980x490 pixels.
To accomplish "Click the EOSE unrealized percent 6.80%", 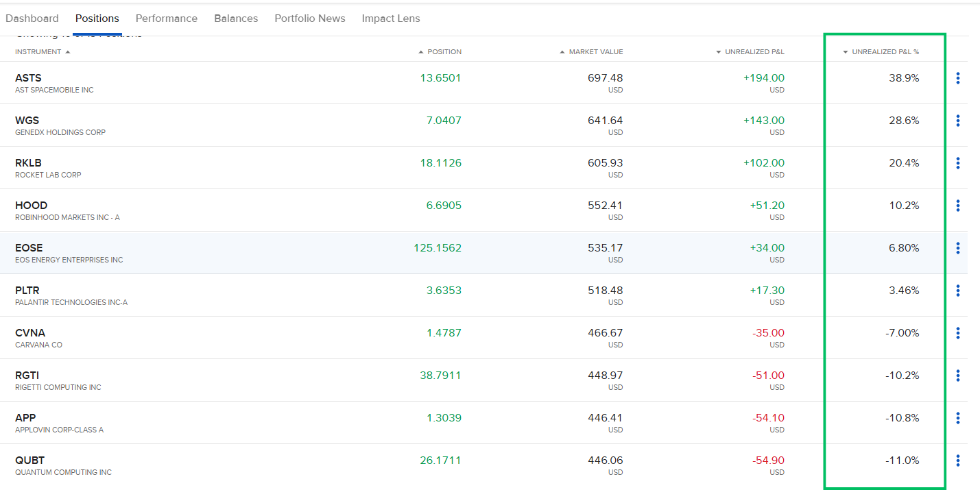I will pos(904,248).
